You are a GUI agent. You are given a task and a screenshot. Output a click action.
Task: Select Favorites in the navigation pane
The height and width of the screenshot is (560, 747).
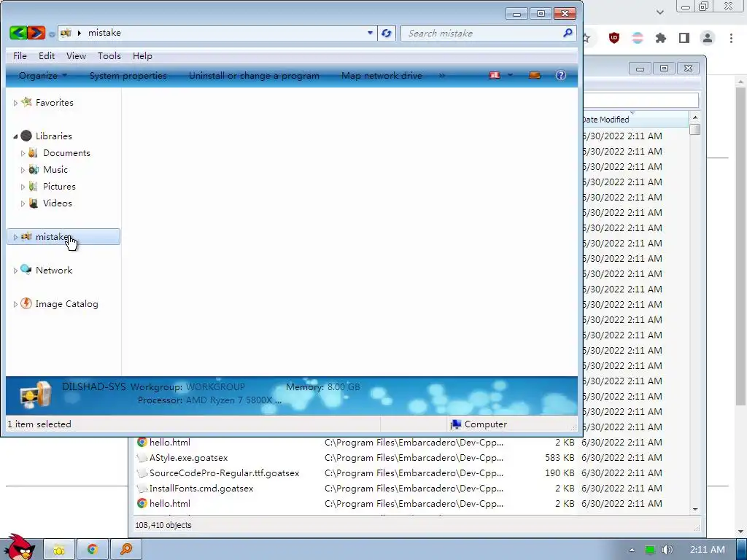click(54, 102)
